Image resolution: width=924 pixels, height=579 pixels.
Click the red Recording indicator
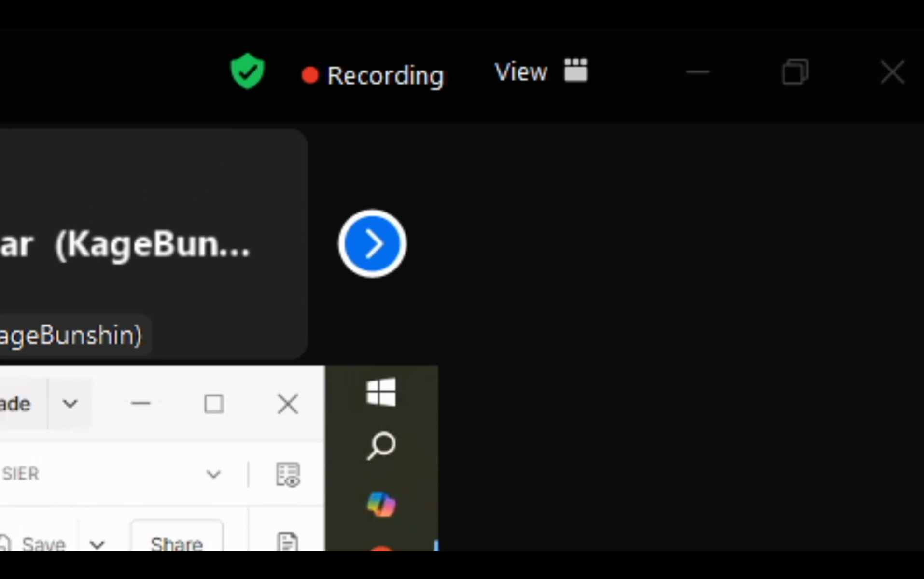click(373, 75)
